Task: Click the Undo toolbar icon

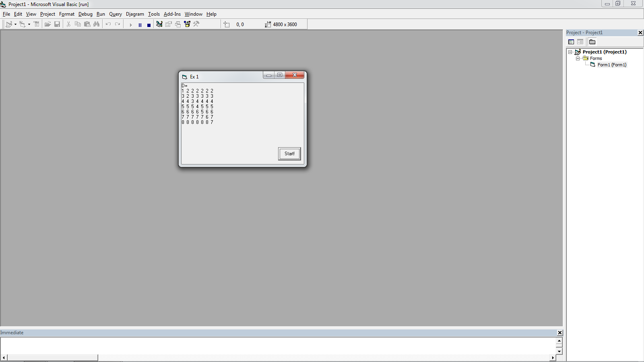Action: tap(108, 25)
